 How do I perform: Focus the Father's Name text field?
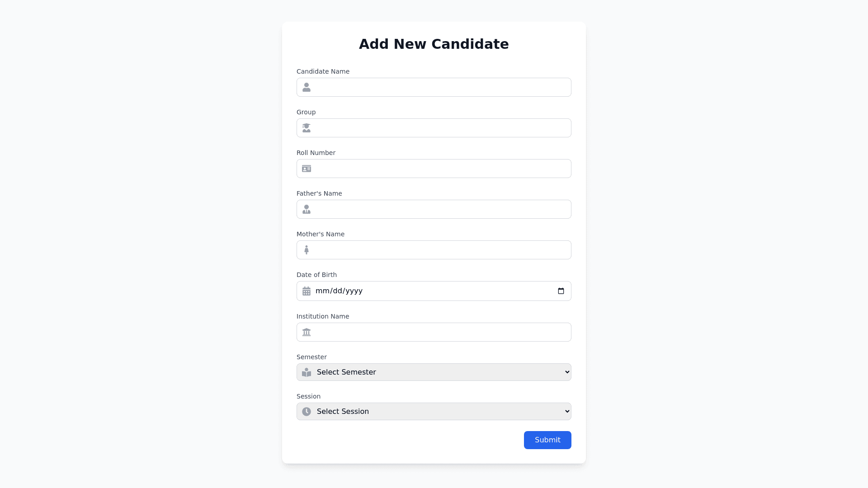pyautogui.click(x=441, y=209)
